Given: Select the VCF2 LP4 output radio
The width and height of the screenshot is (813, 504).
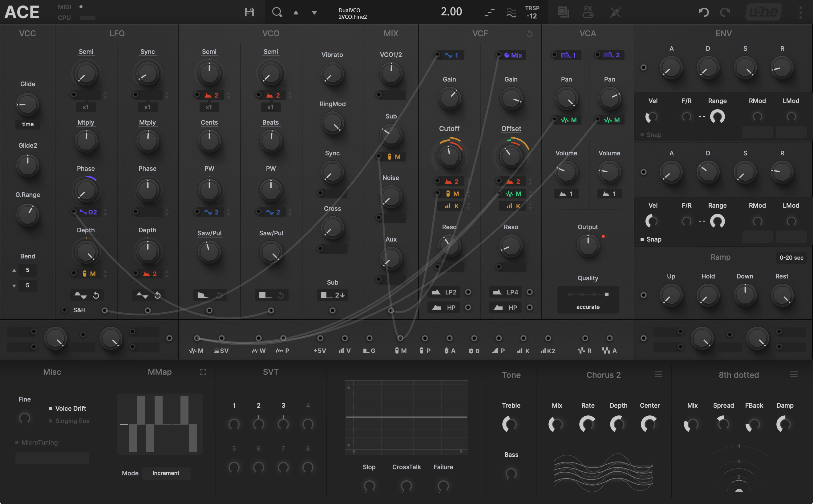Looking at the screenshot, I should [529, 292].
